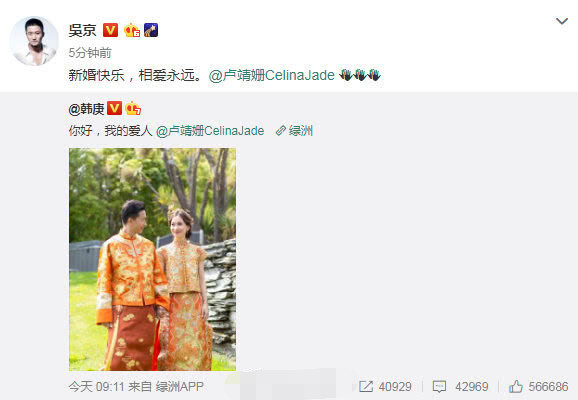Click the blue star badge icon next to 吴京
578x400 pixels.
click(151, 30)
